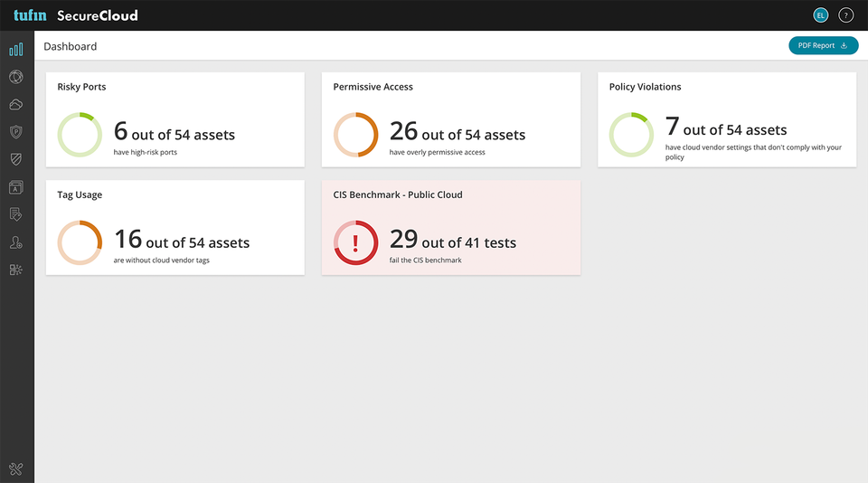Select the shield with letter sidebar icon

16,132
